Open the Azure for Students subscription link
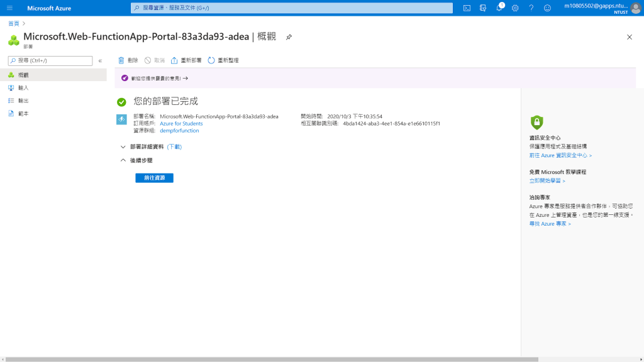644x362 pixels. [x=181, y=124]
